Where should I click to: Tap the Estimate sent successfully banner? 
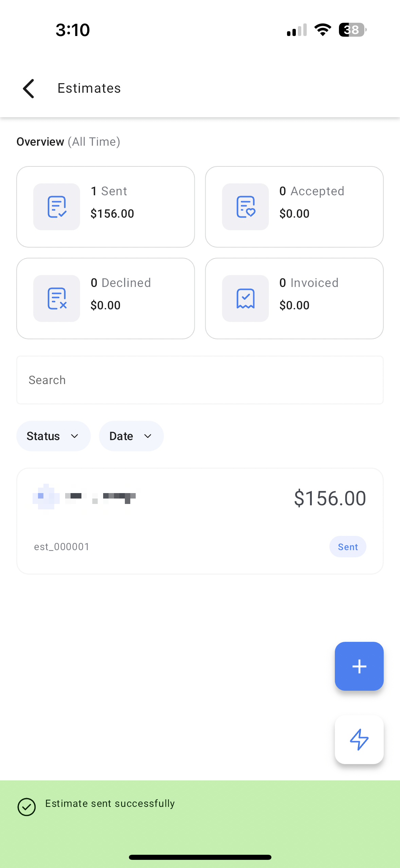pos(200,808)
